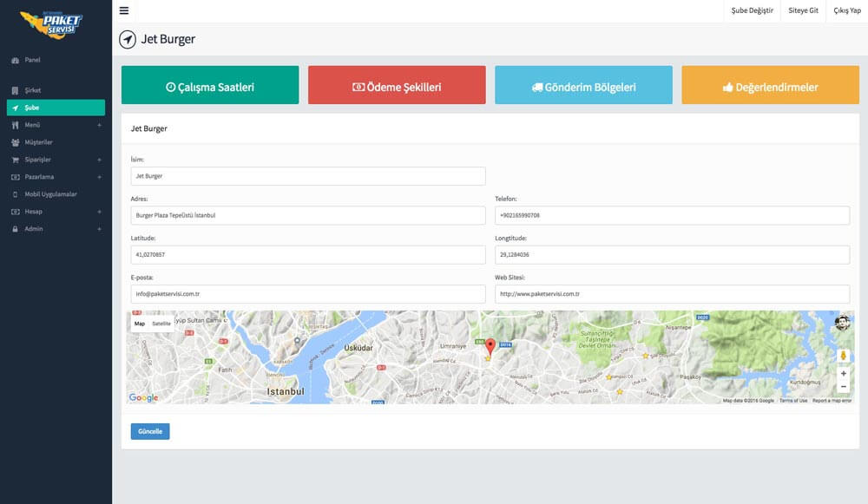868x504 pixels.
Task: Switch map to Satellite view
Action: click(161, 324)
